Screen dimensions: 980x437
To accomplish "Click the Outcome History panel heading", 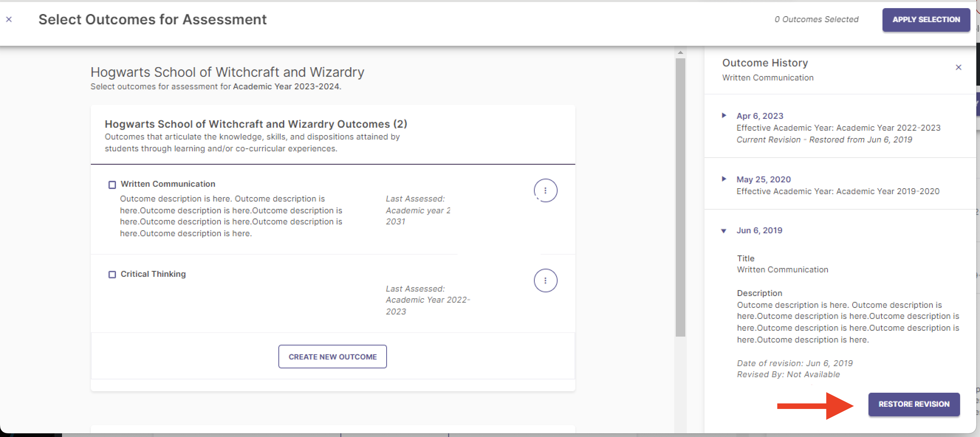I will point(765,63).
